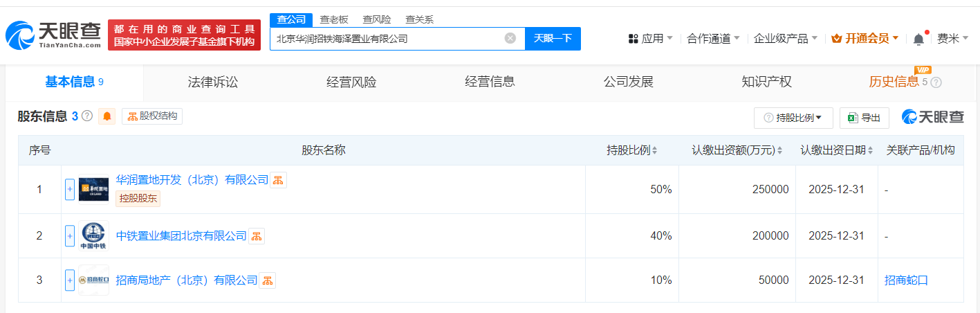Click the 天眼一下 search button
Image resolution: width=980 pixels, height=313 pixels.
(x=553, y=38)
